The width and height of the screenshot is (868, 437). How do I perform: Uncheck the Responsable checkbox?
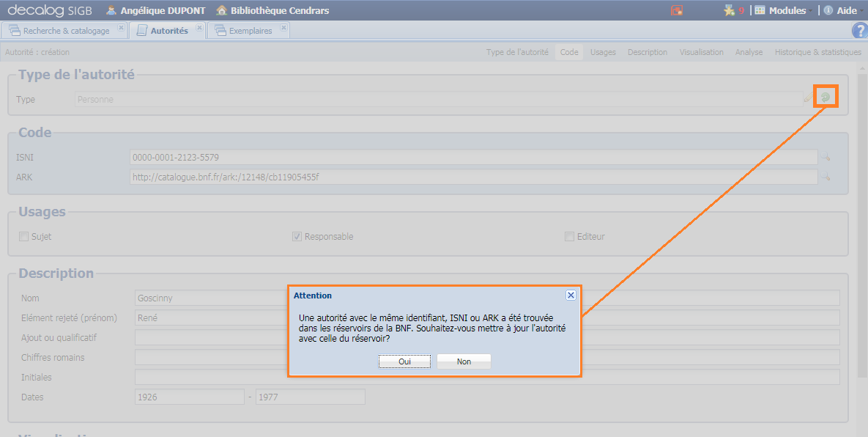coord(297,236)
